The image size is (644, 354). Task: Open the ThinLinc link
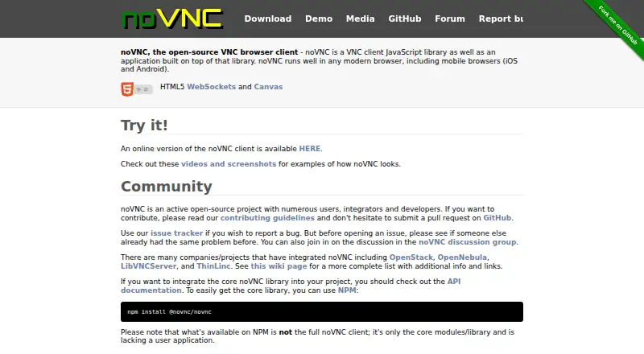point(213,266)
